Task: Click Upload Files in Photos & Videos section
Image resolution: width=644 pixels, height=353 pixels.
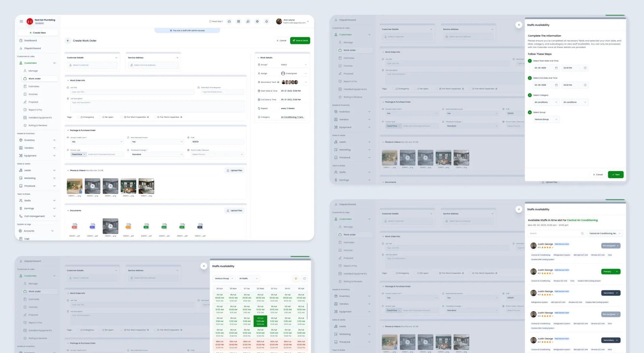Action: (234, 170)
